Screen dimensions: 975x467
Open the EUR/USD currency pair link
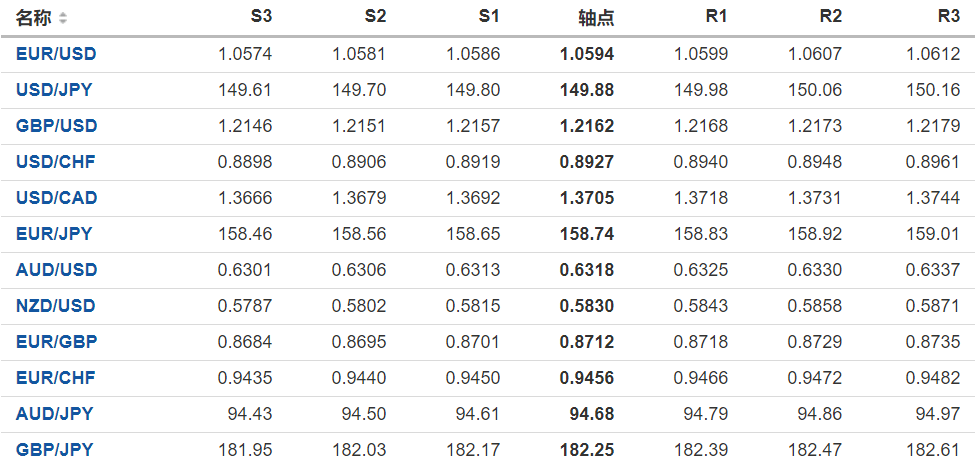pos(56,54)
